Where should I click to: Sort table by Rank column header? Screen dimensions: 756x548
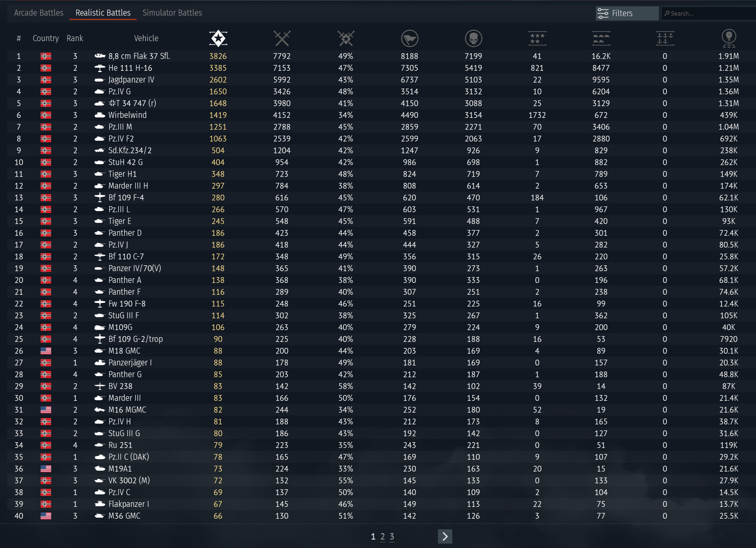(x=75, y=38)
